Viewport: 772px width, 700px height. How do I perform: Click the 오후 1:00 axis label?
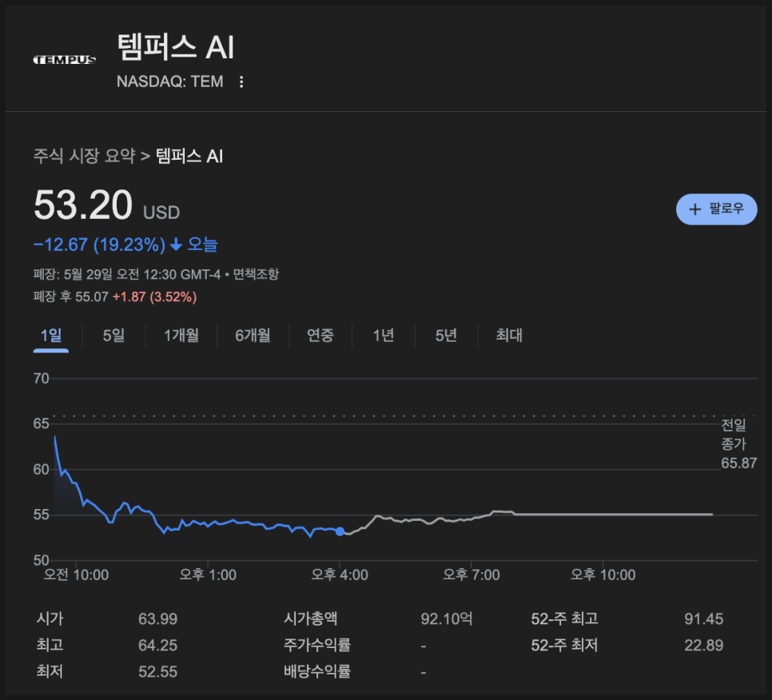(x=208, y=575)
